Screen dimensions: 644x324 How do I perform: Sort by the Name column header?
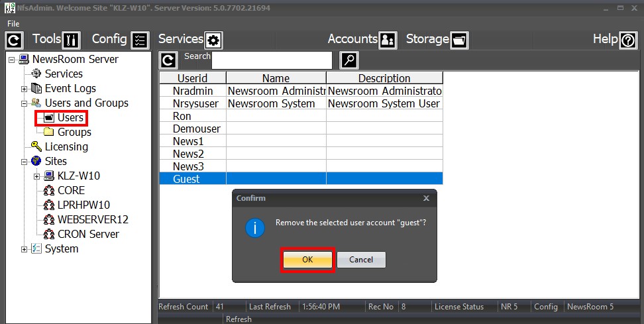[276, 78]
